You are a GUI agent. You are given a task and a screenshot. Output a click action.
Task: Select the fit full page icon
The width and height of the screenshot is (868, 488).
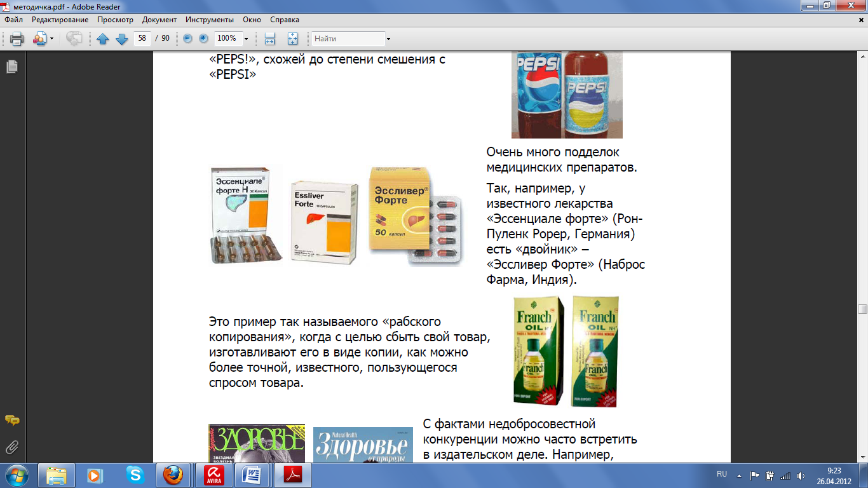coord(292,39)
